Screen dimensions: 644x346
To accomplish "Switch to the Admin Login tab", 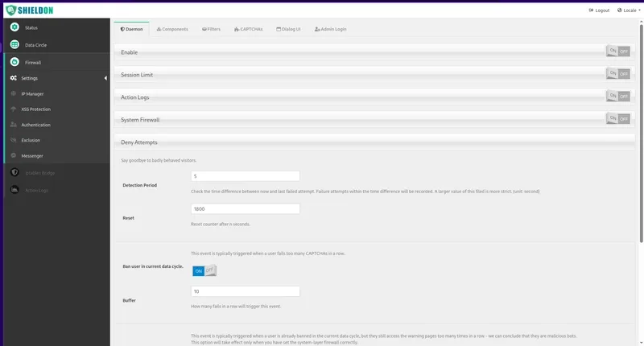I will [x=331, y=29].
